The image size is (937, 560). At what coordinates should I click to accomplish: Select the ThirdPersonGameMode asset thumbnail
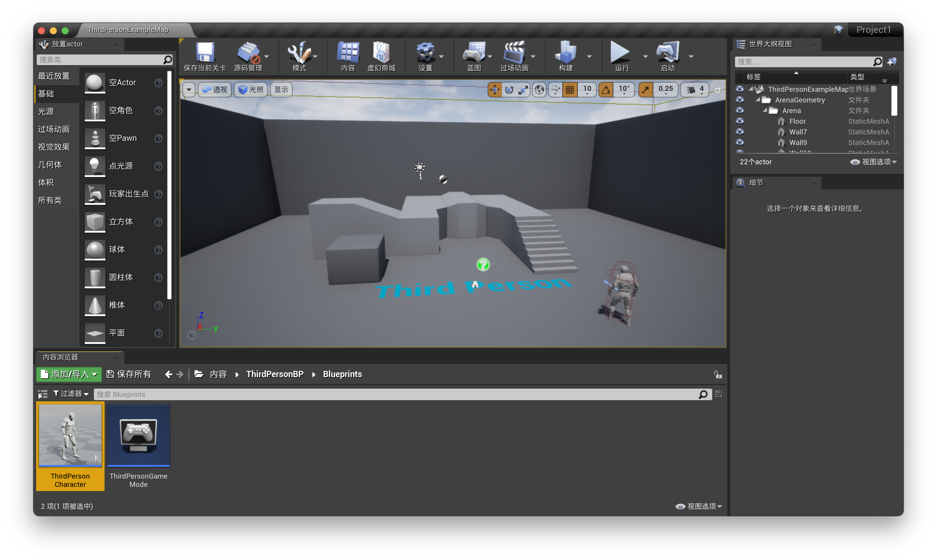pos(138,435)
